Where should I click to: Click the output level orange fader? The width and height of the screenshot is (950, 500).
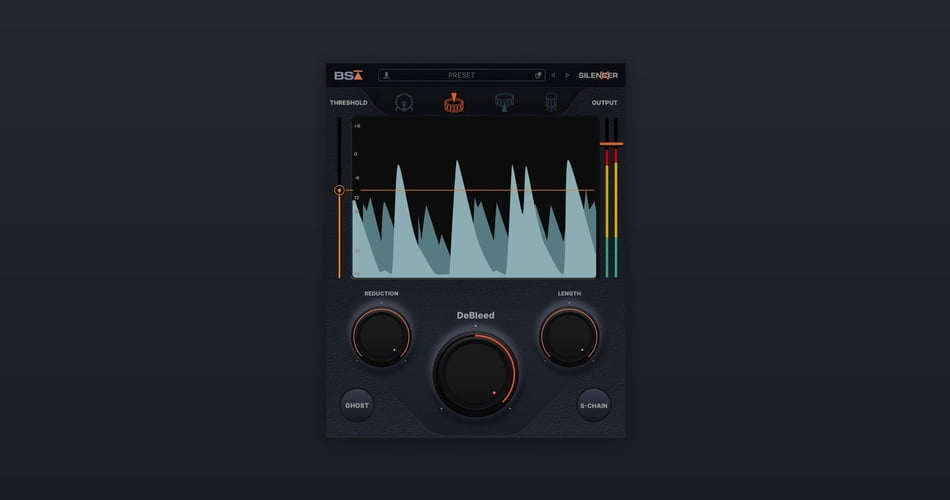coord(611,144)
